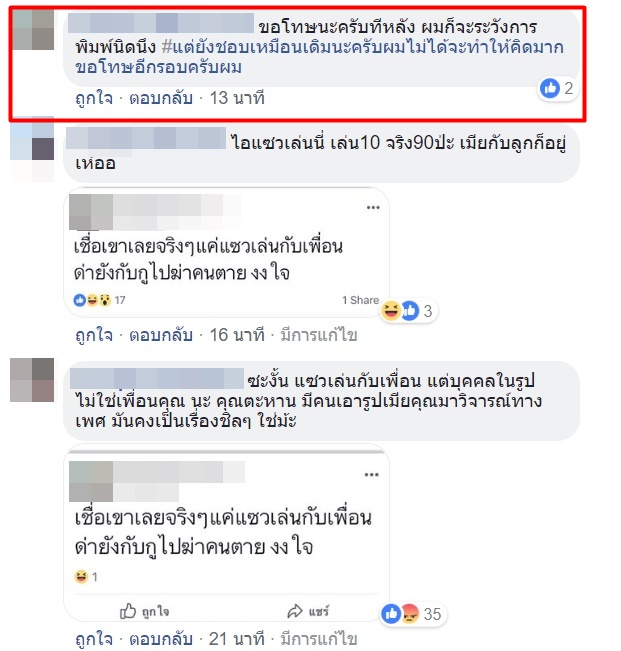Click ถูกใจ under the 16 นาที comment
The width and height of the screenshot is (621, 651).
point(94,335)
